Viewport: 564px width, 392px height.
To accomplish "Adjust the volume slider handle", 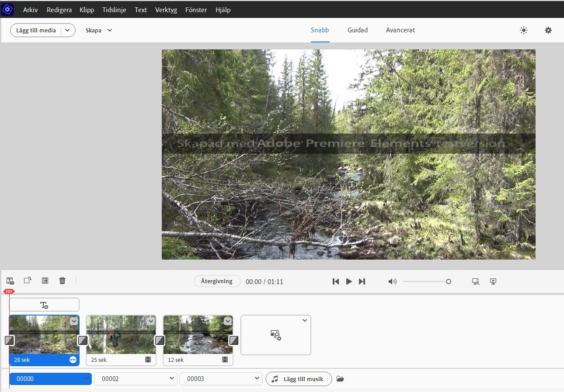I will coord(449,282).
